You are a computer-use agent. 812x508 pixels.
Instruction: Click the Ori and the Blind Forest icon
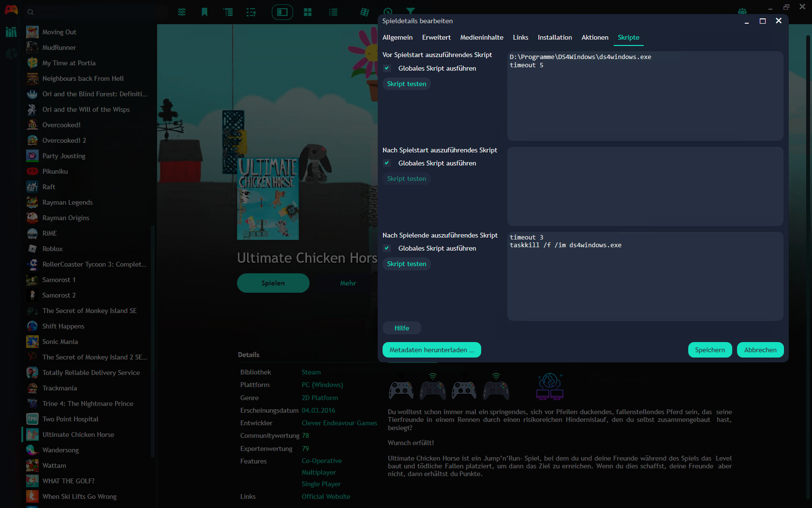(32, 94)
